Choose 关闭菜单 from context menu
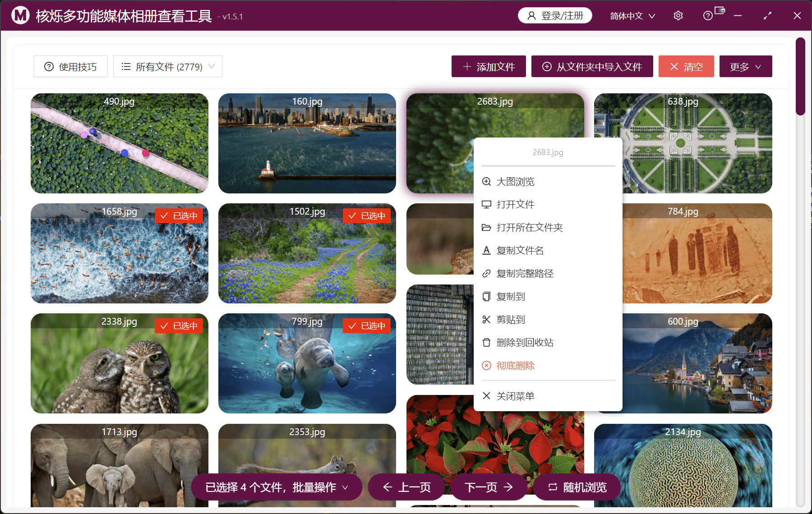 [548, 396]
